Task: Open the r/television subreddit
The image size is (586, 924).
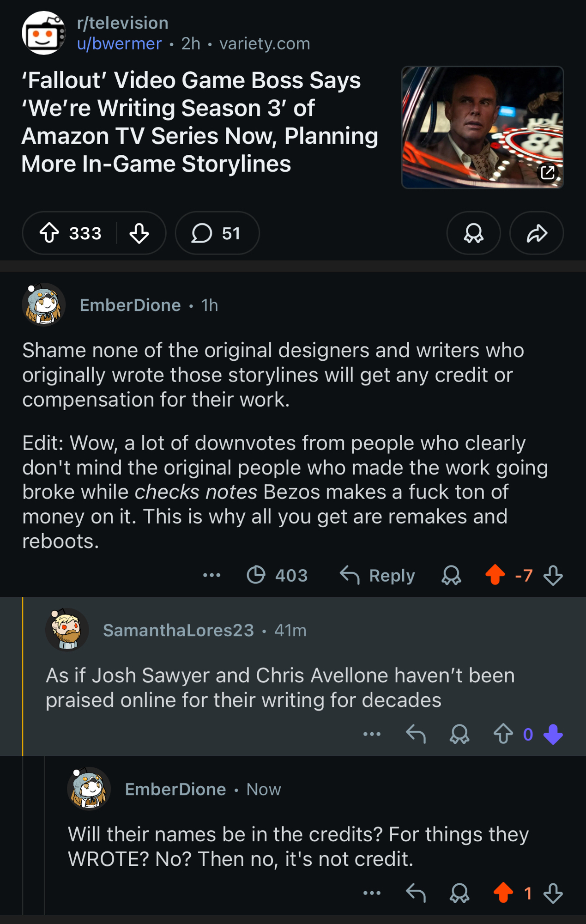Action: pyautogui.click(x=122, y=23)
